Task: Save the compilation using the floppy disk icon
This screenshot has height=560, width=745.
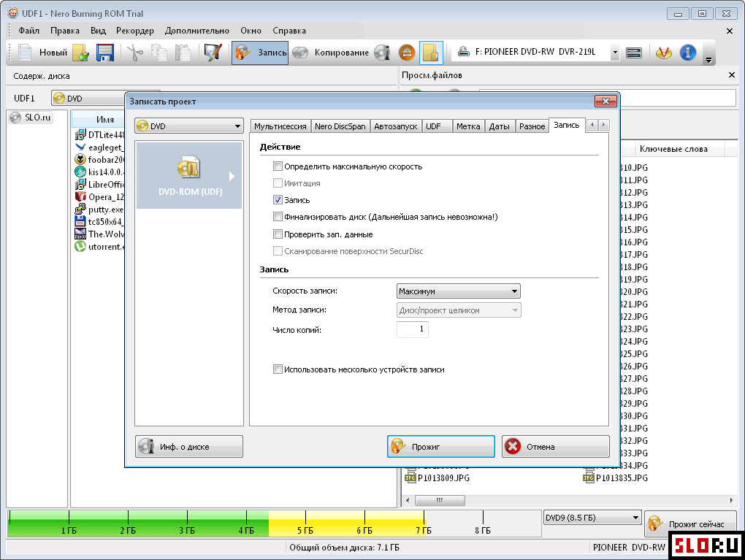Action: (105, 53)
